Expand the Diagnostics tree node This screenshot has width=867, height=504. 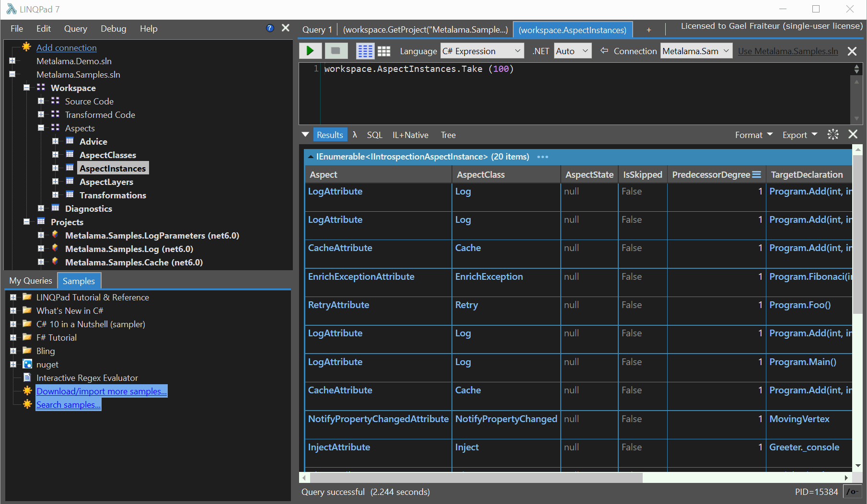pyautogui.click(x=41, y=208)
